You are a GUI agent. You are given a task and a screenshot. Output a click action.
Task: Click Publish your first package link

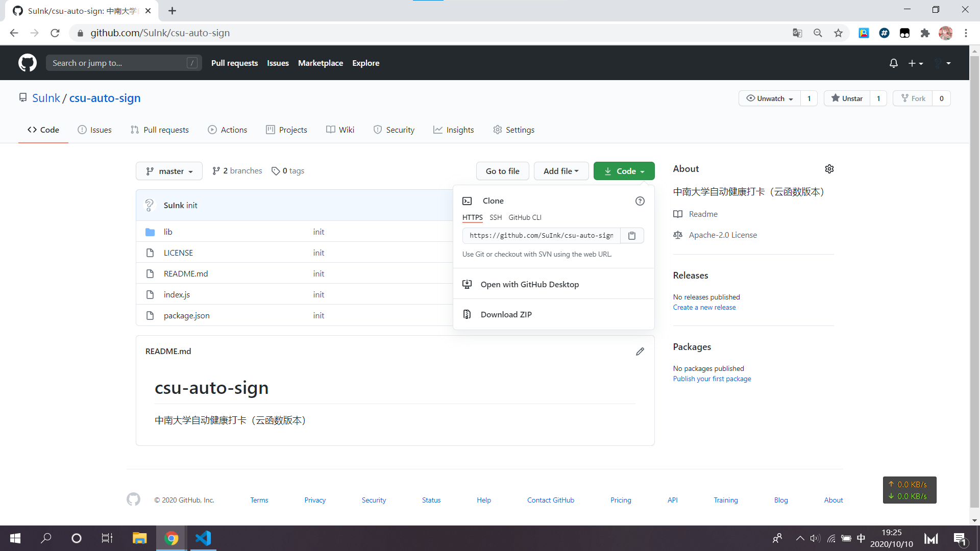click(x=712, y=379)
